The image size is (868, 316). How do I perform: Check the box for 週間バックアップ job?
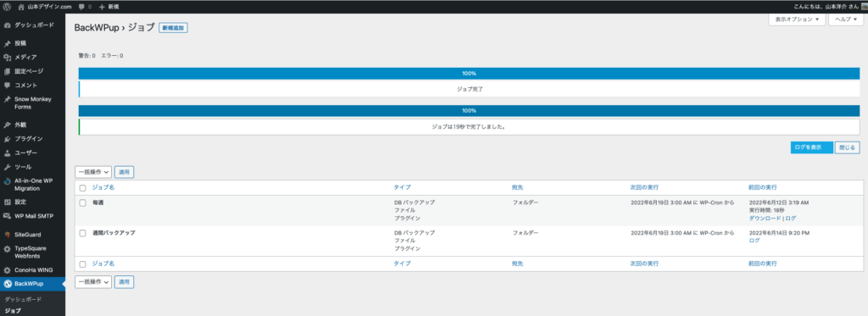pos(82,233)
